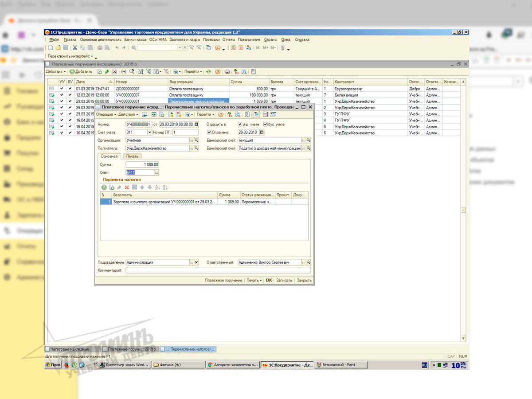Image resolution: width=532 pixels, height=399 pixels.
Task: Click the pencil edit icon in list toolbar
Action: pos(107,71)
